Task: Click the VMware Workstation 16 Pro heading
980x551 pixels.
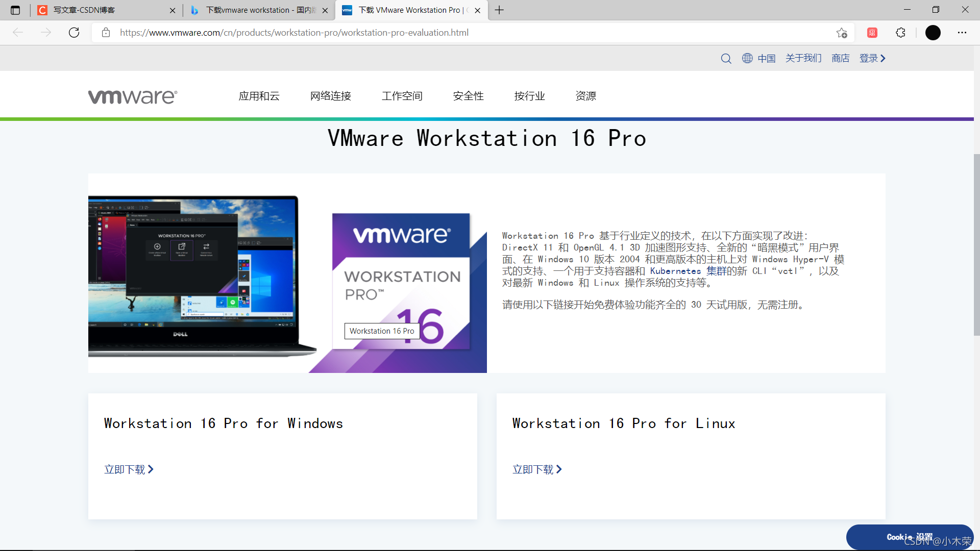Action: pyautogui.click(x=487, y=139)
